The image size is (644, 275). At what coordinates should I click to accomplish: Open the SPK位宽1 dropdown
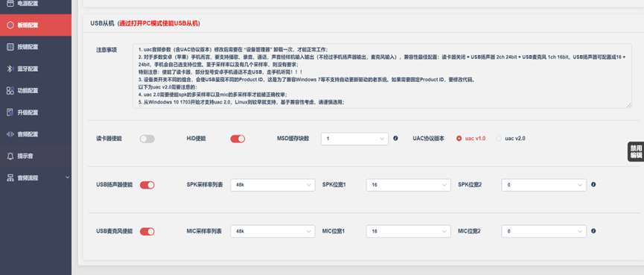[408, 185]
